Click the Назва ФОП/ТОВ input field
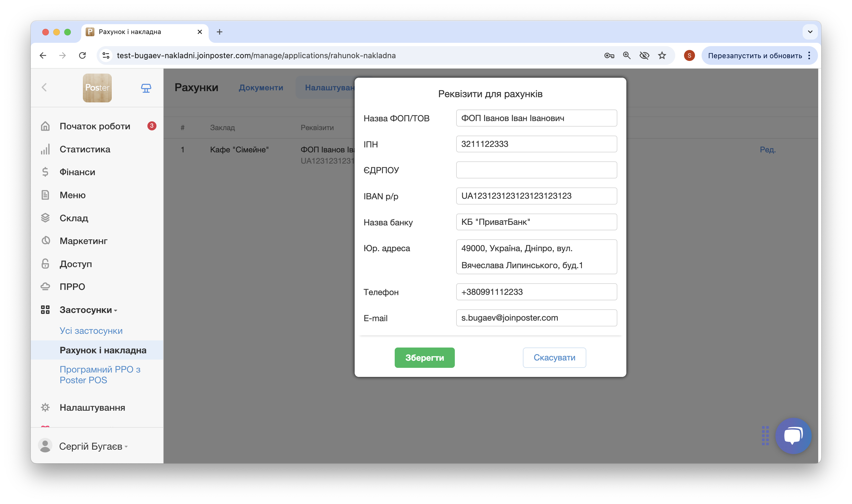Image resolution: width=852 pixels, height=504 pixels. tap(537, 118)
